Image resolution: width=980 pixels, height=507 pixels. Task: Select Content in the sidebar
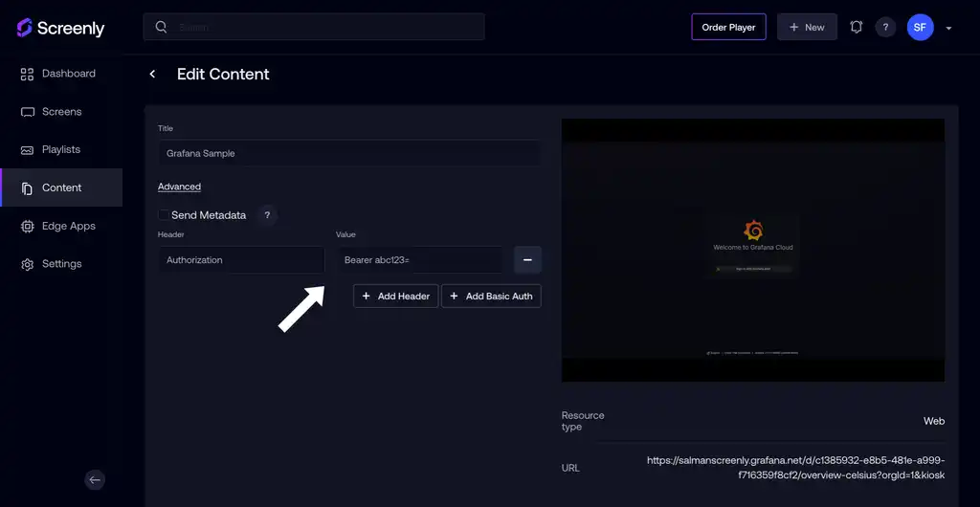point(61,187)
